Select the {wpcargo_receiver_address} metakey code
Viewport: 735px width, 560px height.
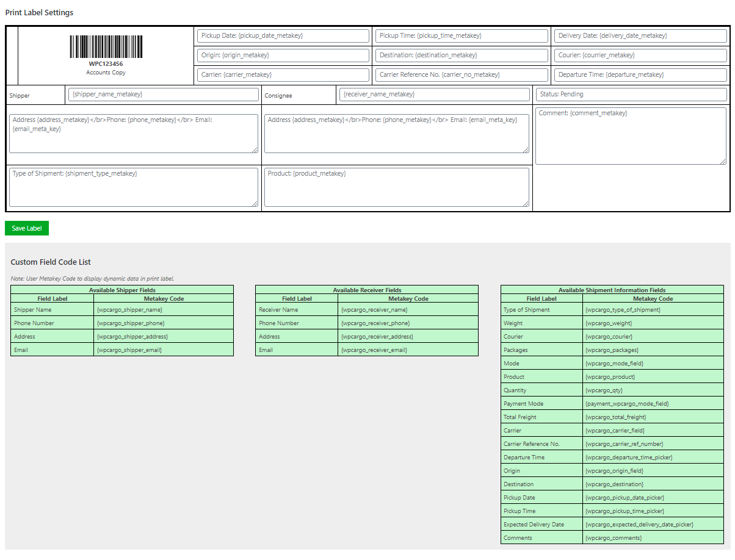377,337
